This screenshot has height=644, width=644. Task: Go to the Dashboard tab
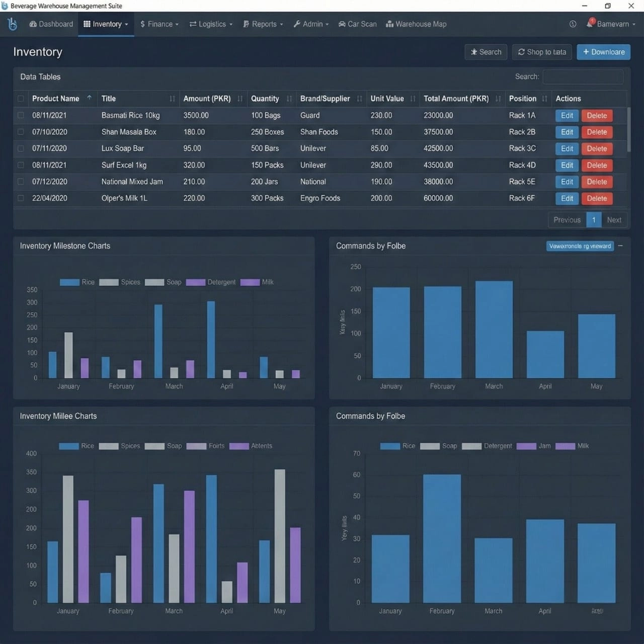coord(51,24)
